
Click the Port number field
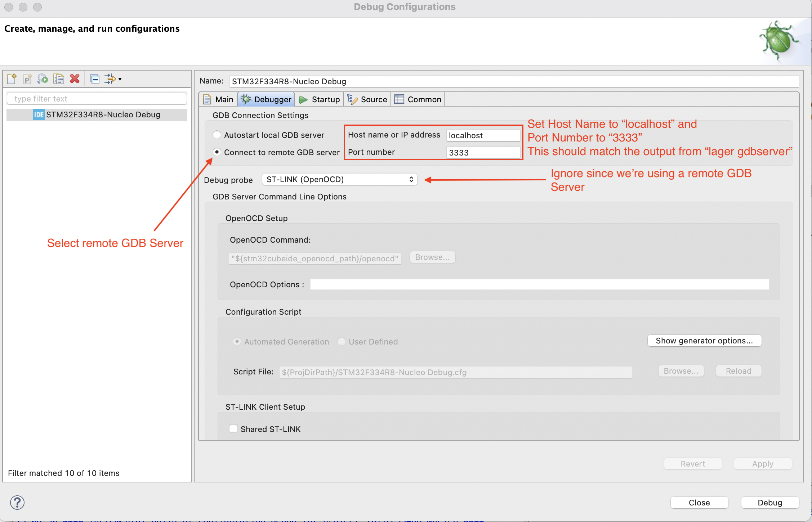coord(483,153)
